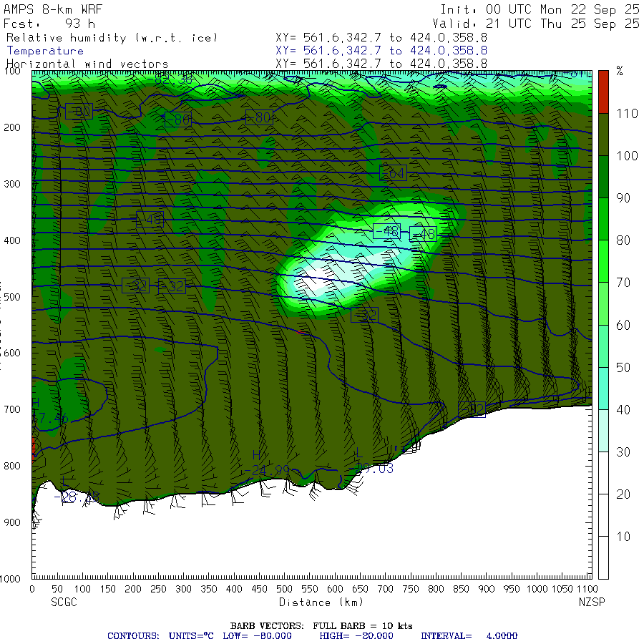Click the blue Temperature legend label

pos(45,51)
